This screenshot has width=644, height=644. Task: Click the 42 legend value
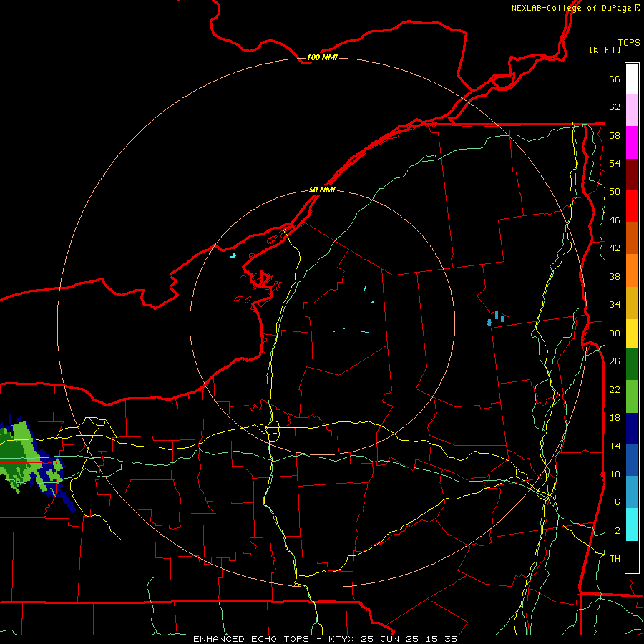615,248
